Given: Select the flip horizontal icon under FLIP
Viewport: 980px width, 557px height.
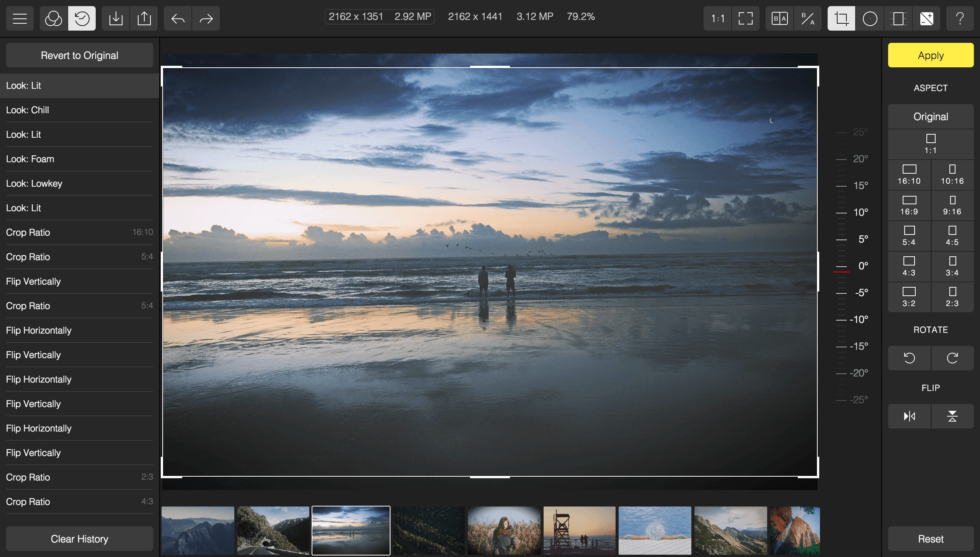Looking at the screenshot, I should click(909, 416).
